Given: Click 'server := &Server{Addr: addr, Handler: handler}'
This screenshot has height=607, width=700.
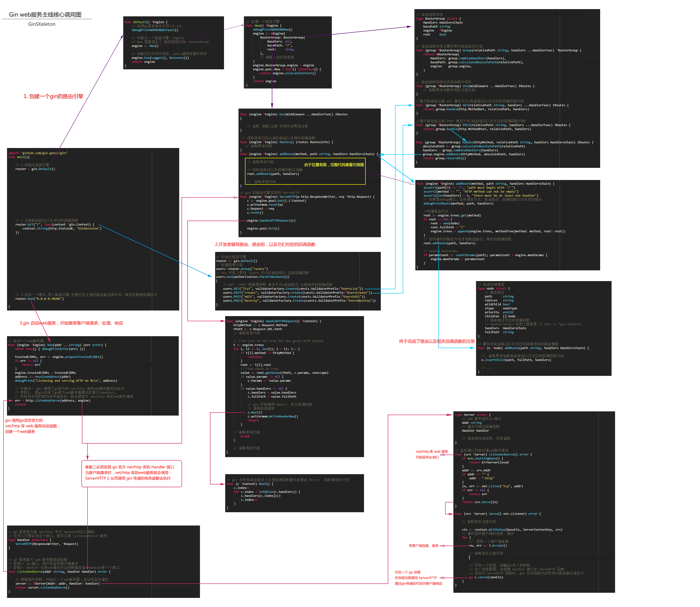Looking at the screenshot, I should click(58, 583).
